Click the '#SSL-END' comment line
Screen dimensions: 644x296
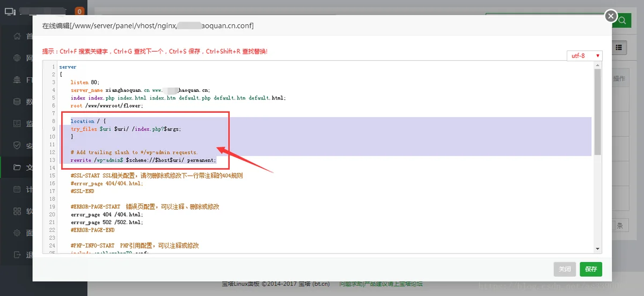point(82,191)
